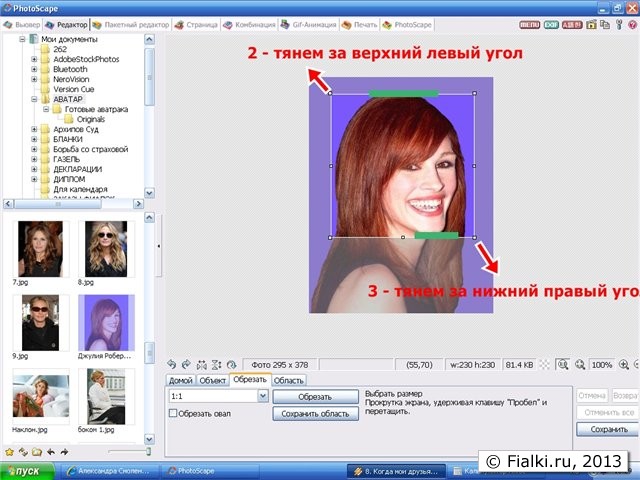Open the 'Область' tab
640x480 pixels.
coord(289,380)
